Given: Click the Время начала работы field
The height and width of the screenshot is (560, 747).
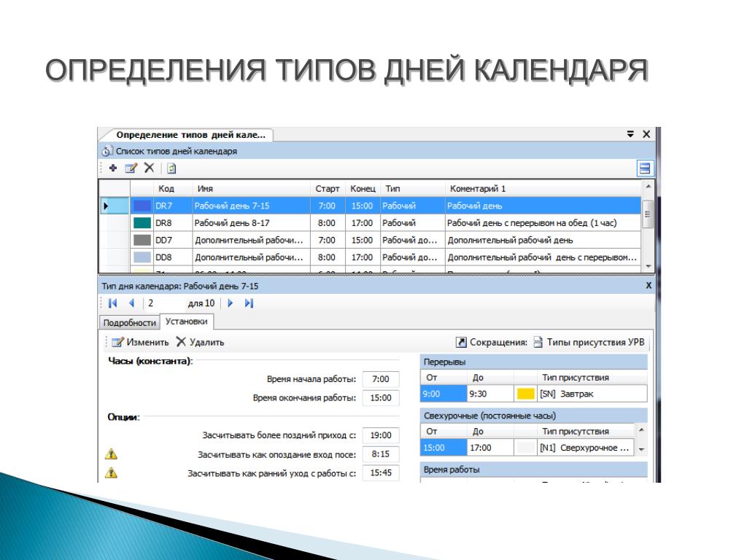Looking at the screenshot, I should pyautogui.click(x=381, y=379).
